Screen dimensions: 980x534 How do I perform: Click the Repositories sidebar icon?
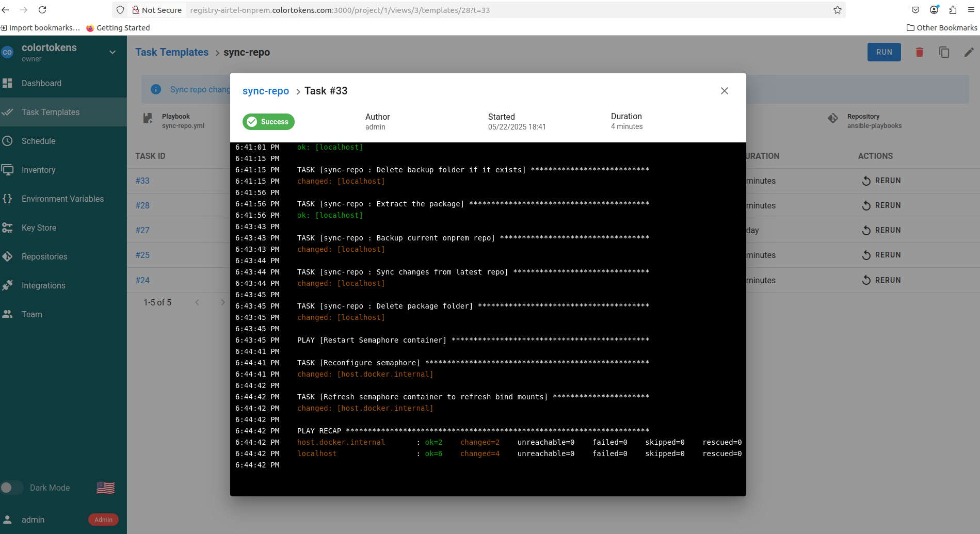click(x=7, y=256)
